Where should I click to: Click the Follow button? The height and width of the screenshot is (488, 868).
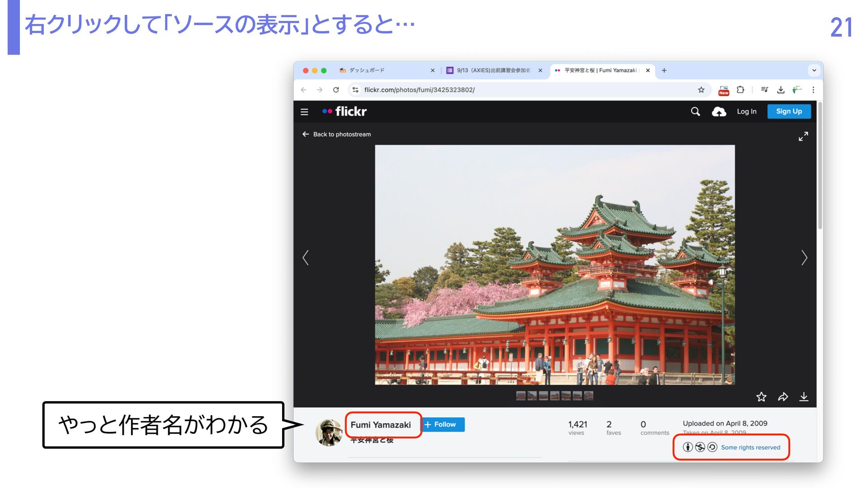click(443, 425)
